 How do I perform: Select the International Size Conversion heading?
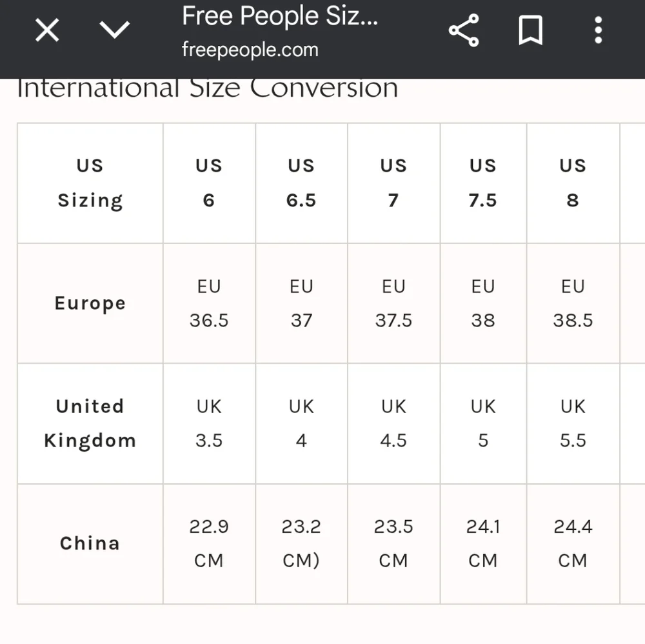coord(207,88)
